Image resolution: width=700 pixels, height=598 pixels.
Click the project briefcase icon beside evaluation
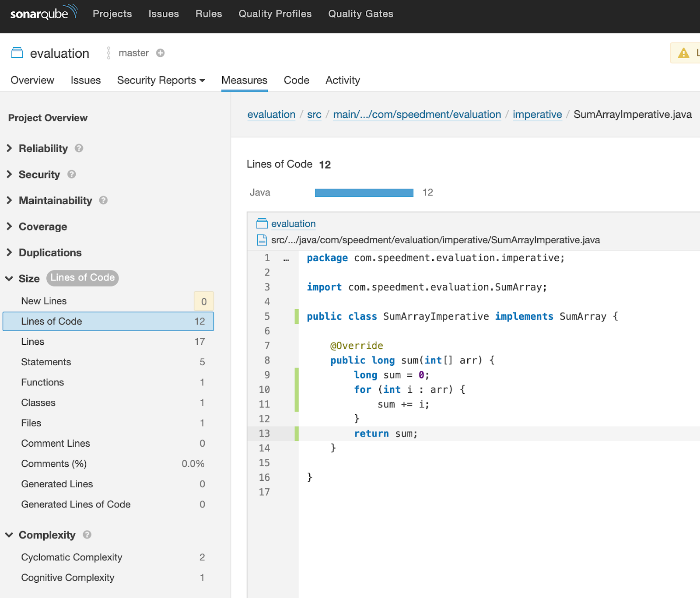click(17, 52)
